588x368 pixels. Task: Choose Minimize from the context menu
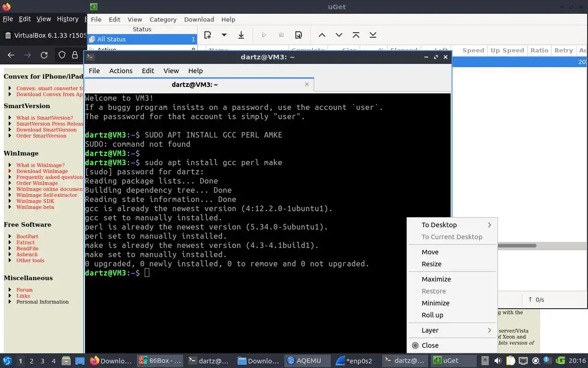point(452,303)
